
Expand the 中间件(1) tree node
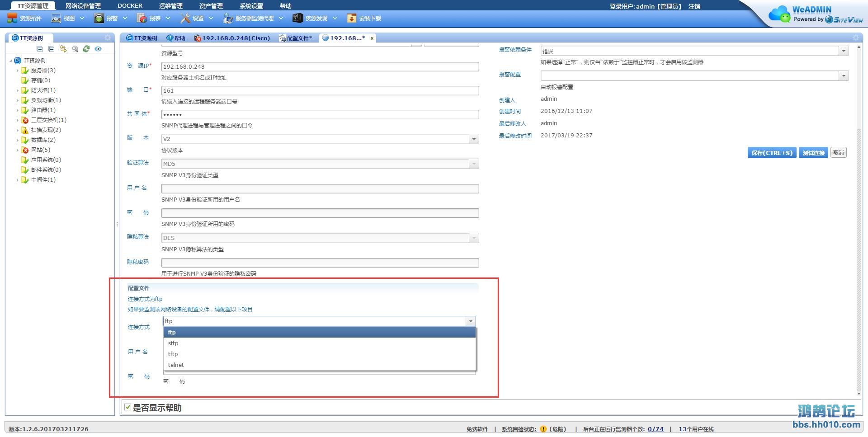17,180
